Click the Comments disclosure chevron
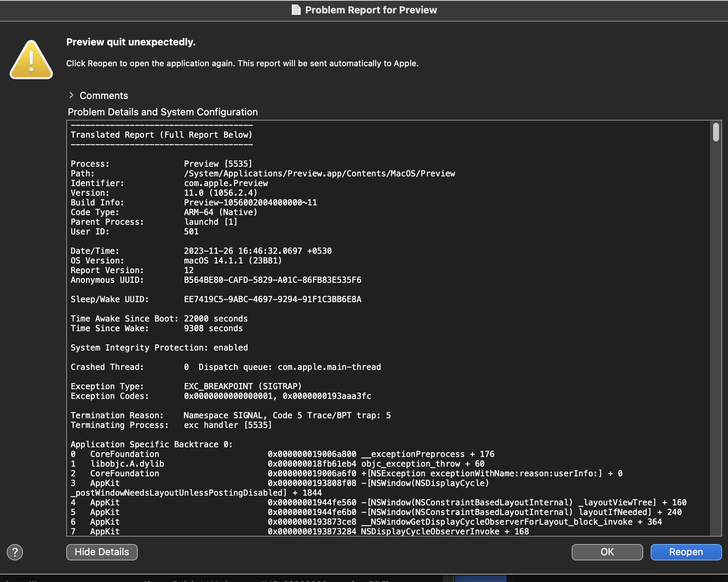728x582 pixels. (71, 96)
